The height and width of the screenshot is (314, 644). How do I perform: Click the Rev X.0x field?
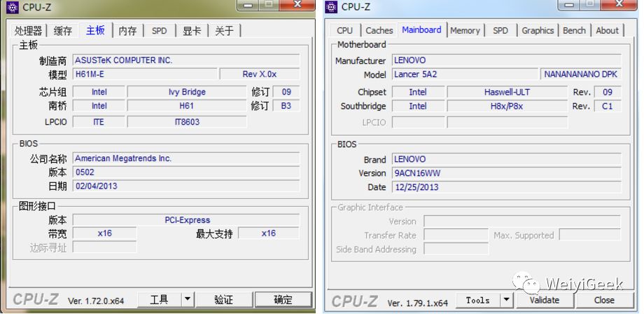point(260,74)
